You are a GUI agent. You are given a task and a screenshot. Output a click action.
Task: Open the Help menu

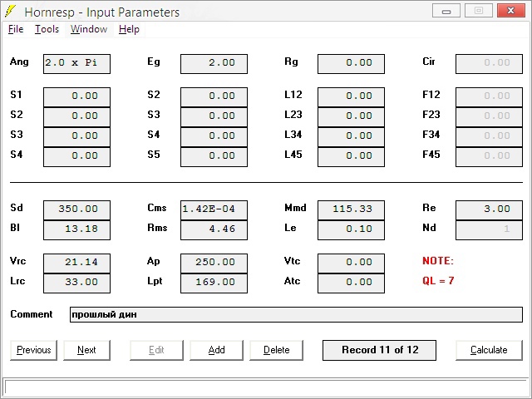pos(129,29)
